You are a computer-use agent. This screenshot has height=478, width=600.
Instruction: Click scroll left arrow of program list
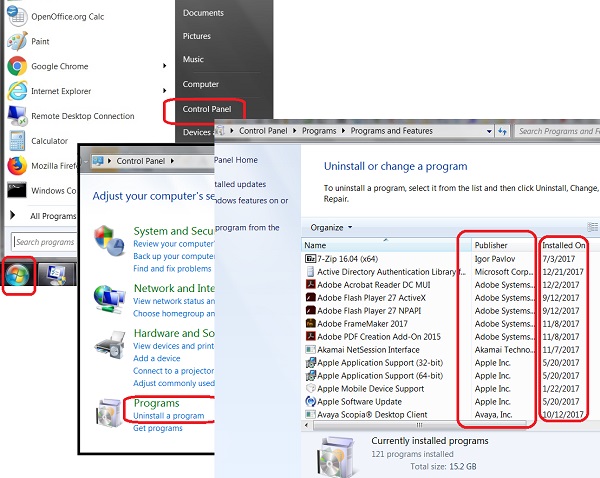coord(307,425)
